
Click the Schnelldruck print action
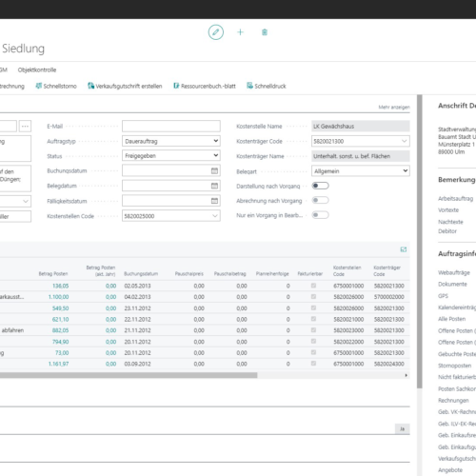pyautogui.click(x=267, y=86)
